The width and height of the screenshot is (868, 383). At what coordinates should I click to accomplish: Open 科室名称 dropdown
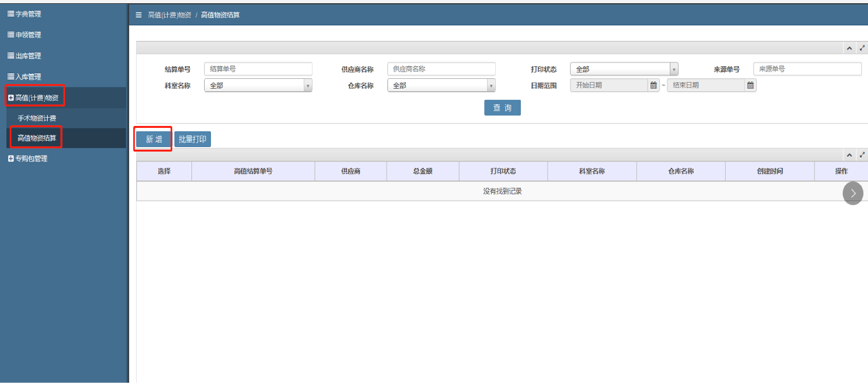(x=258, y=85)
